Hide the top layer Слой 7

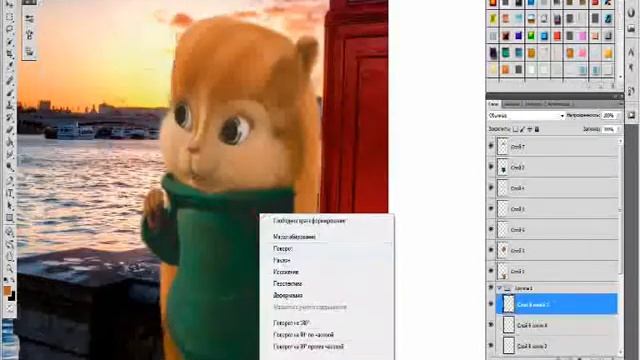491,146
